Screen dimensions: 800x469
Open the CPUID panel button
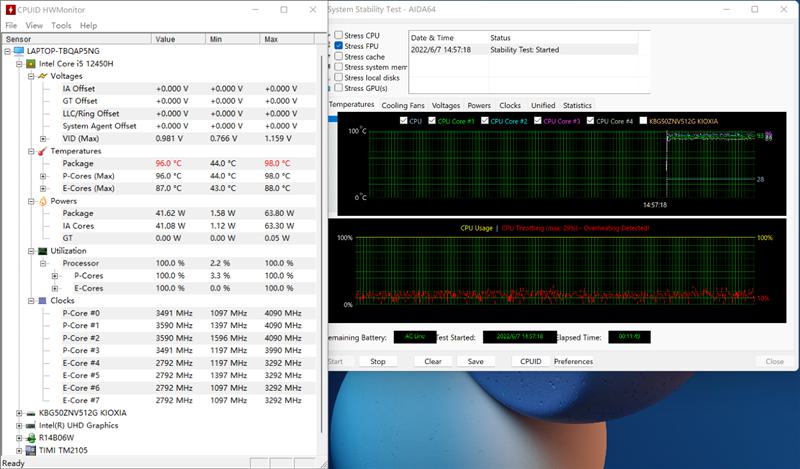pyautogui.click(x=531, y=361)
